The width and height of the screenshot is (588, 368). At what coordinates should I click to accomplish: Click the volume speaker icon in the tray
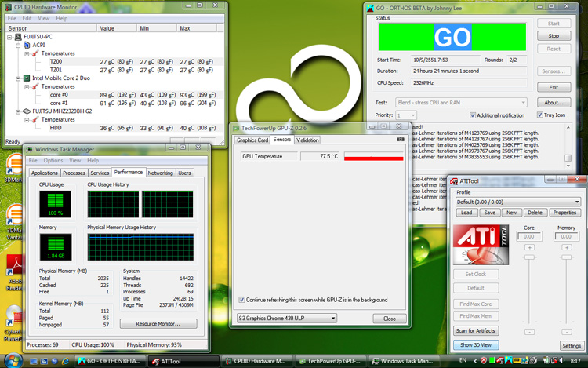562,360
